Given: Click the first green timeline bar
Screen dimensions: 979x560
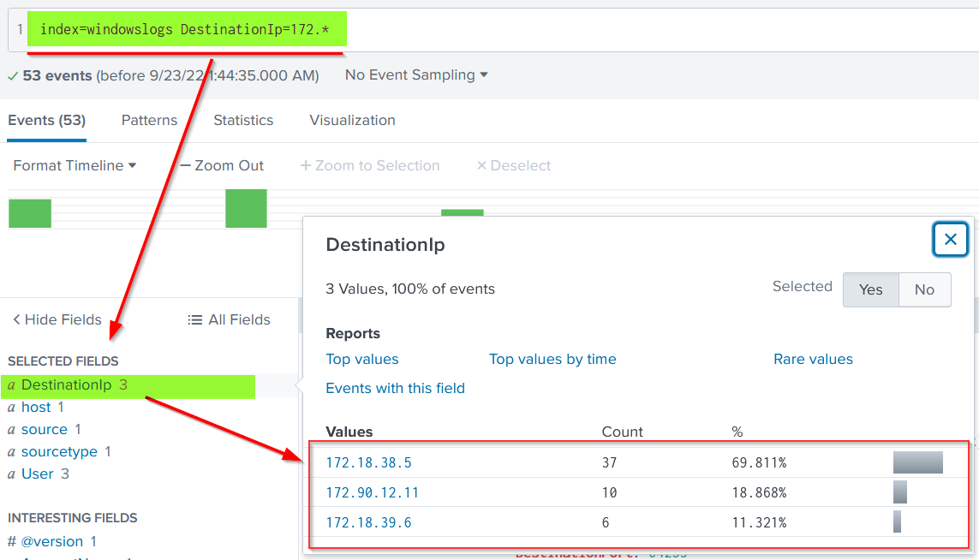Looking at the screenshot, I should click(30, 213).
